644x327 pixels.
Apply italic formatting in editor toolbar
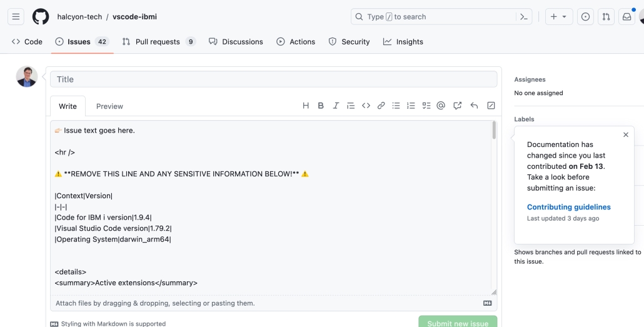336,106
